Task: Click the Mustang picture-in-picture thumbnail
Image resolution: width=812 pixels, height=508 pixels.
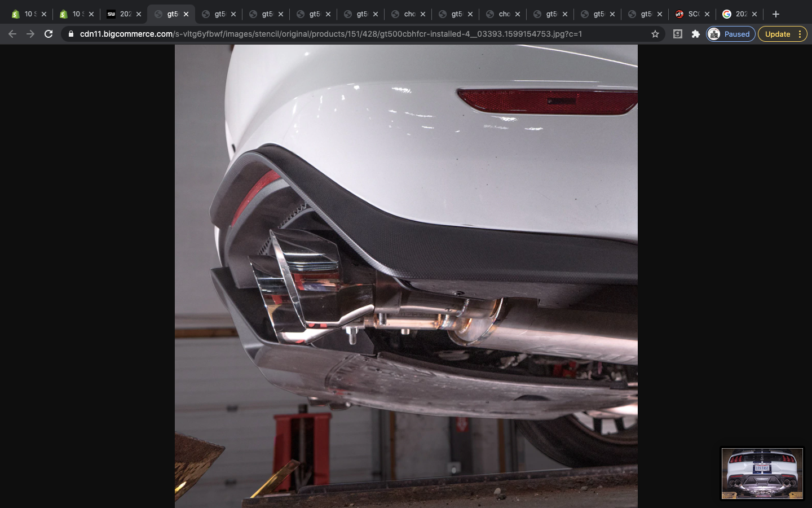Action: click(762, 474)
